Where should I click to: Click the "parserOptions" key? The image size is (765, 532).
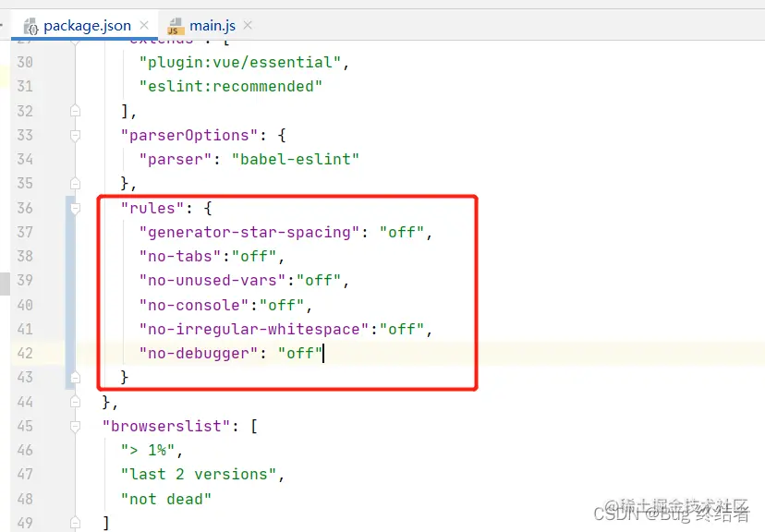point(189,135)
